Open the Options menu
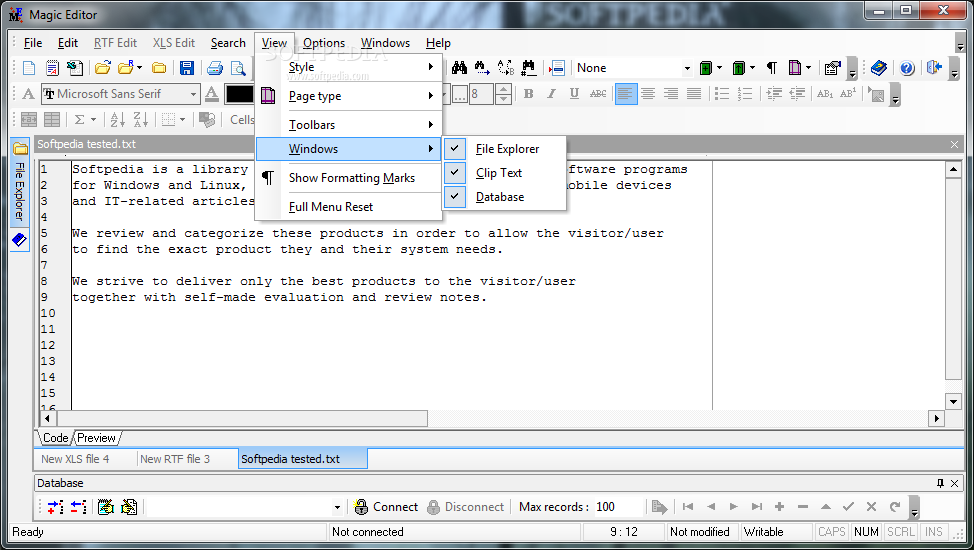Image resolution: width=974 pixels, height=550 pixels. [324, 43]
